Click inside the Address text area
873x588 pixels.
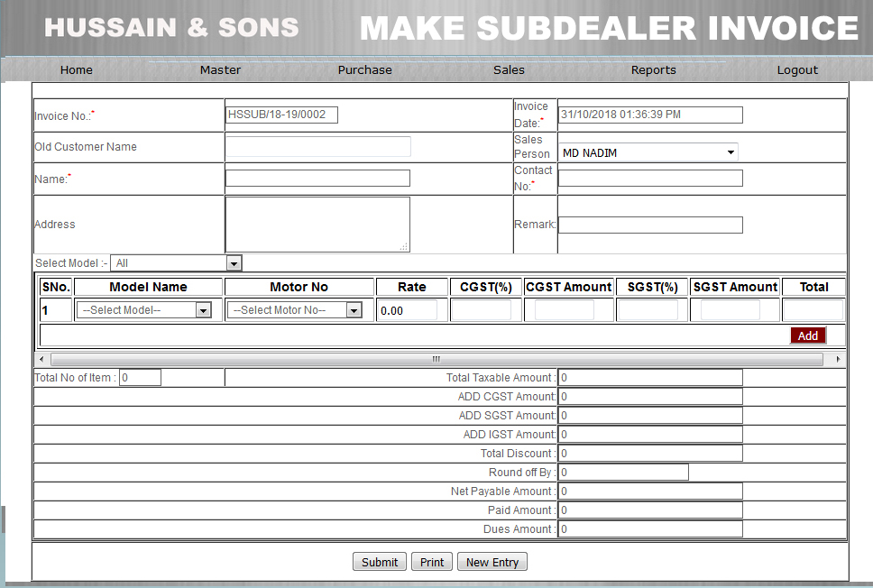click(317, 224)
